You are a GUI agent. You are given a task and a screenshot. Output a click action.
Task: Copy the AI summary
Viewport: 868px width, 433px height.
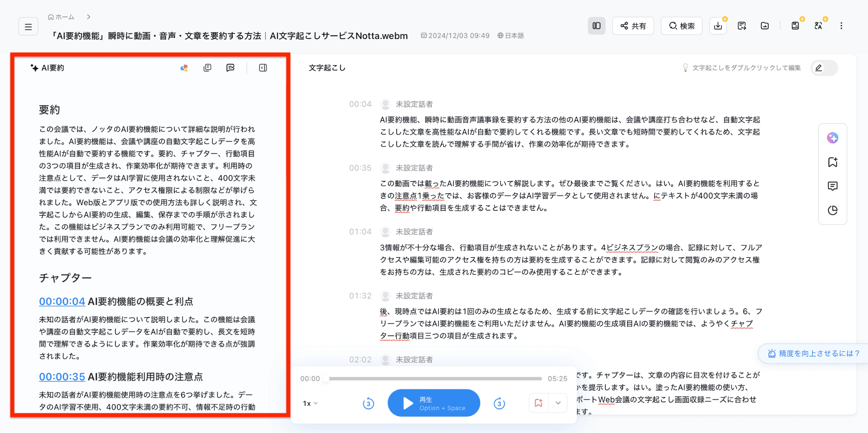click(207, 68)
